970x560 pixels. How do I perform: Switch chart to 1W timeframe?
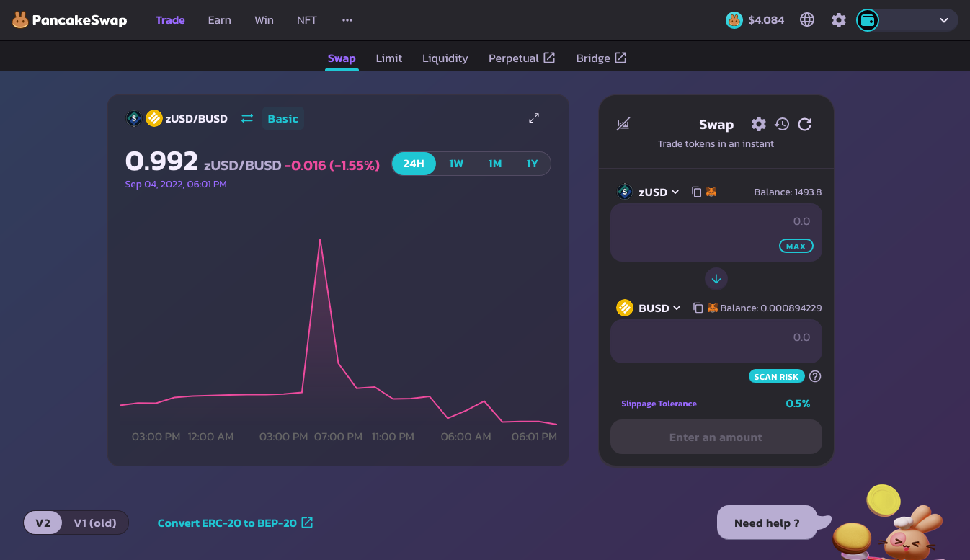tap(456, 164)
